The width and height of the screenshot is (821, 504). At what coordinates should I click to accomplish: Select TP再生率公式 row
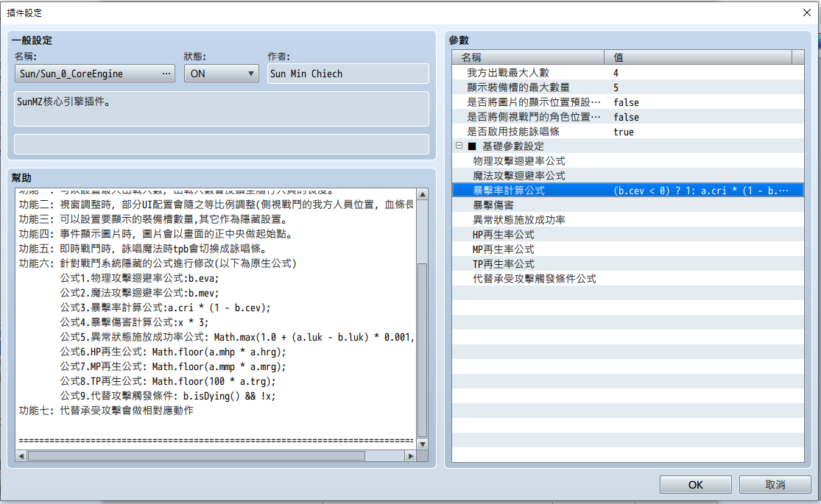click(x=628, y=264)
